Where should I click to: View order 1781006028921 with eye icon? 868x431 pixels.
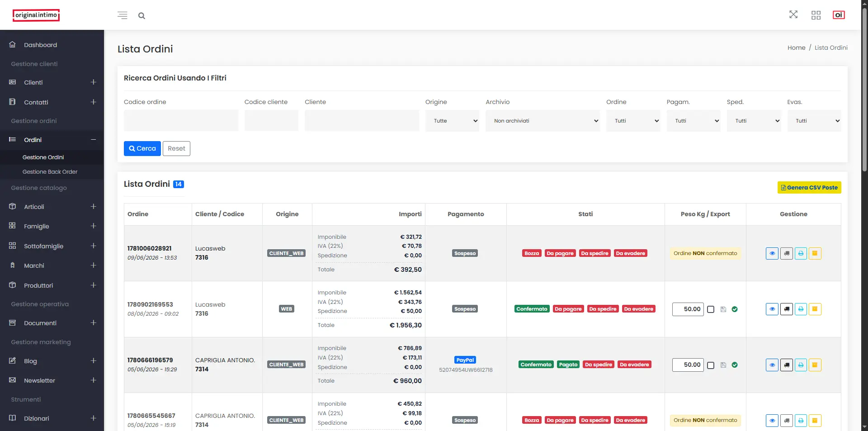point(772,253)
